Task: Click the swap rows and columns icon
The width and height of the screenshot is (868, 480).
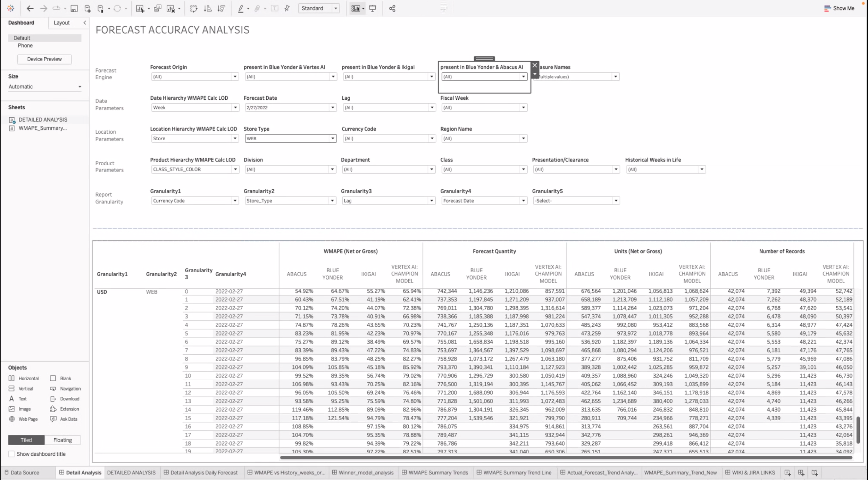Action: pyautogui.click(x=194, y=8)
